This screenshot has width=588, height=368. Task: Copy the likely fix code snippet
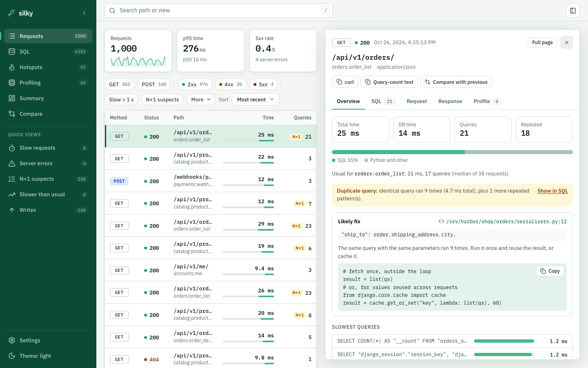tap(550, 271)
